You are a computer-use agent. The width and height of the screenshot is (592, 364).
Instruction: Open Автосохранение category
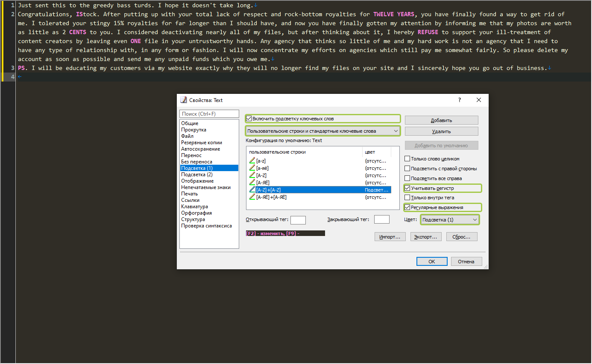(209, 149)
